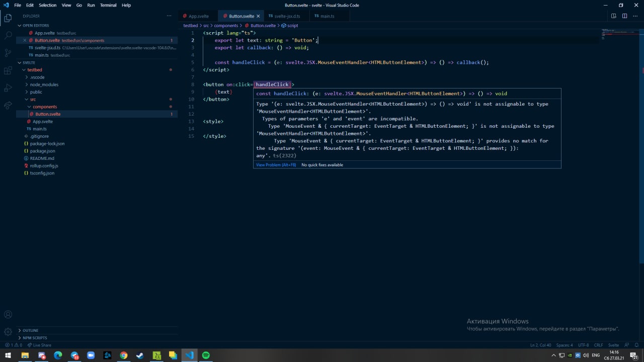Click the script breadcrumb segment
Viewport: 644px width, 362px height.
tap(290, 26)
